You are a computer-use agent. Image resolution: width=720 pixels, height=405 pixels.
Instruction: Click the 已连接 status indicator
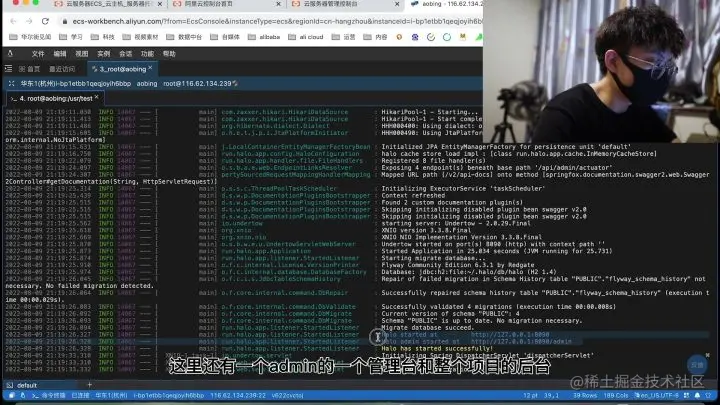pyautogui.click(x=80, y=395)
